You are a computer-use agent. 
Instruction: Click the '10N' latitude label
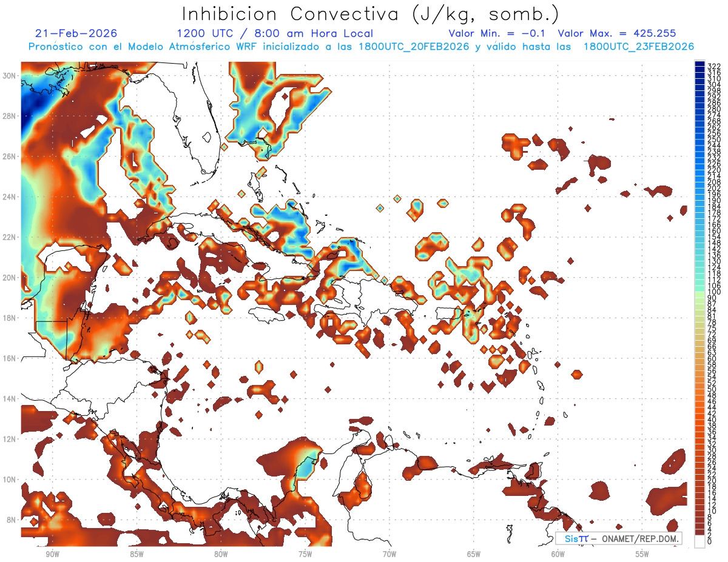click(x=9, y=480)
